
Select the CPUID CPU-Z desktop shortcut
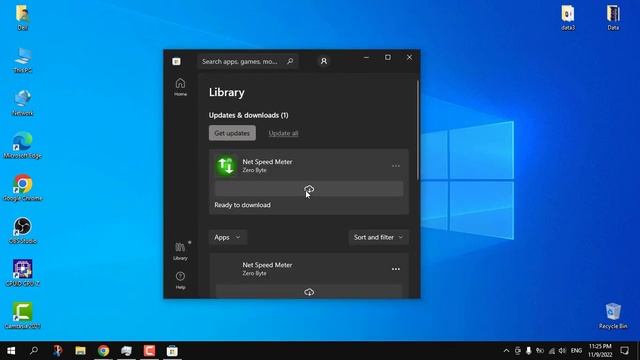point(22,273)
